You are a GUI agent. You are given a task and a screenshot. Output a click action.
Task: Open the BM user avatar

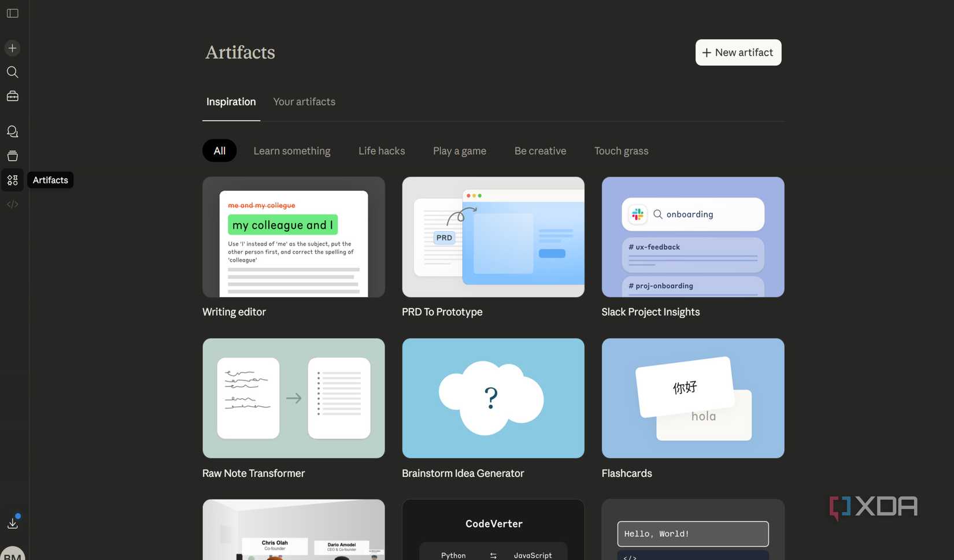(x=13, y=554)
